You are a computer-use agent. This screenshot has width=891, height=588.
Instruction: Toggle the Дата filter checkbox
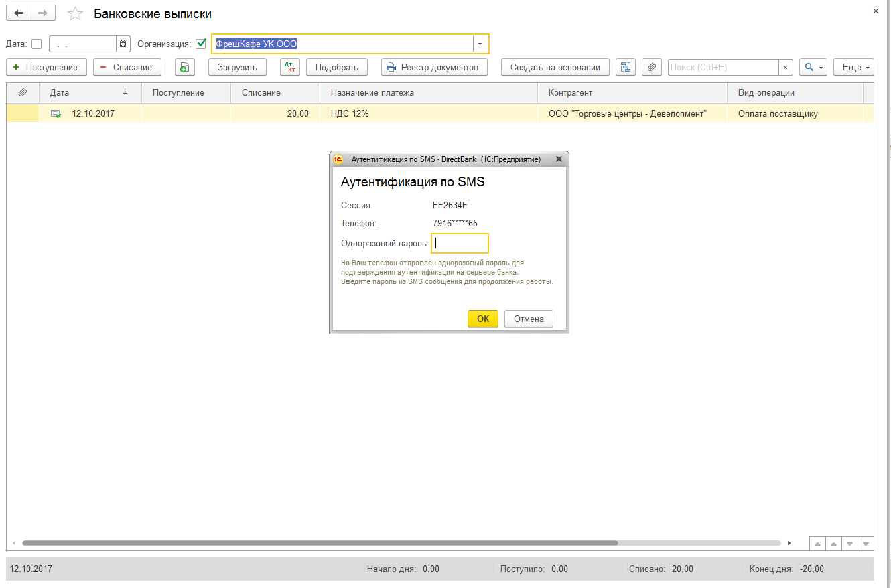(x=36, y=44)
